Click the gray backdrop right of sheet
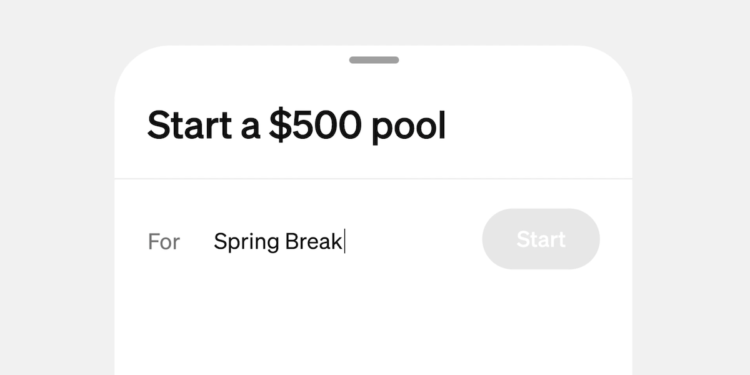The width and height of the screenshot is (750, 375). 691,210
